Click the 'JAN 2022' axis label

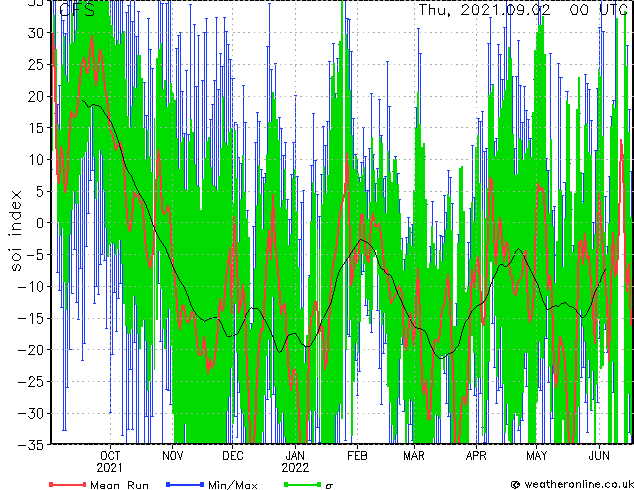[x=295, y=462]
